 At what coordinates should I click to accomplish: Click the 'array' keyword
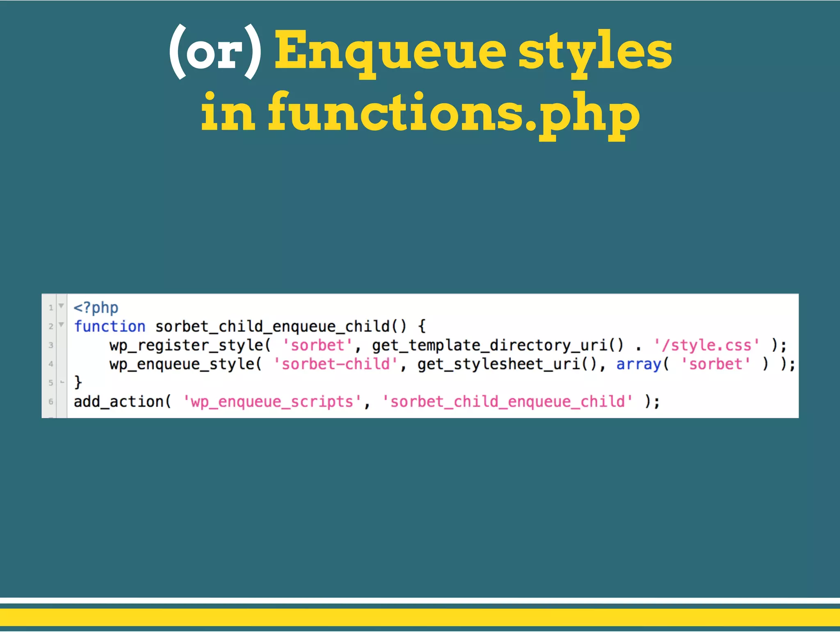point(639,364)
